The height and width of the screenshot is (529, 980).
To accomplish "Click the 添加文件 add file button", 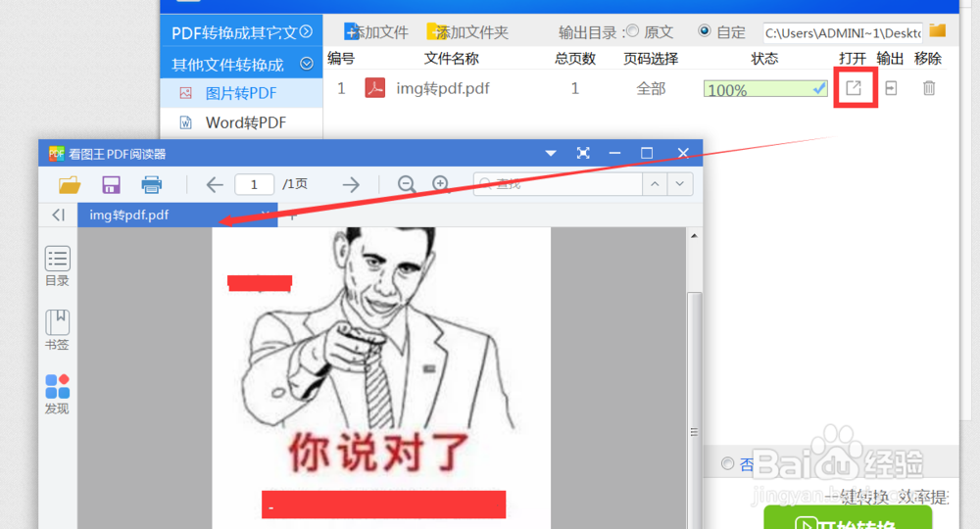I will click(x=376, y=32).
